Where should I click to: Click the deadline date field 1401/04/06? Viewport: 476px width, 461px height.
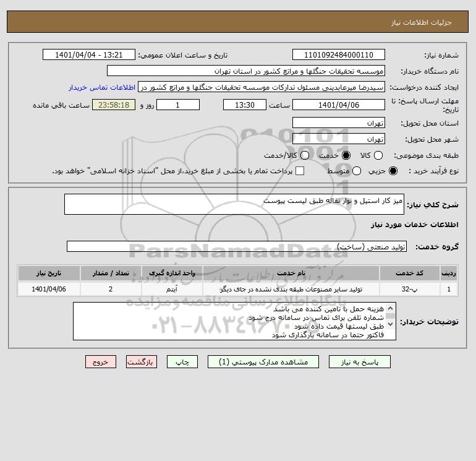click(339, 105)
